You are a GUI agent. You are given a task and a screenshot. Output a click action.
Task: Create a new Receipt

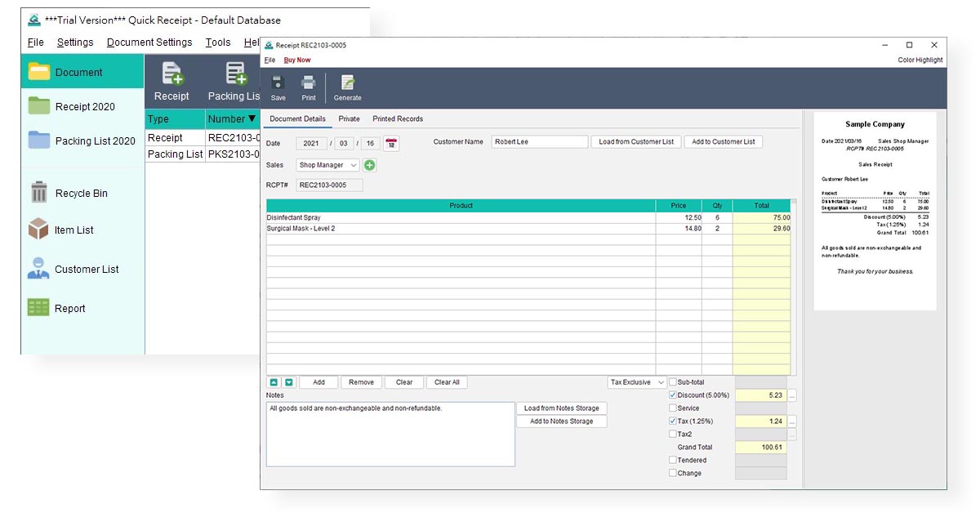coord(171,79)
